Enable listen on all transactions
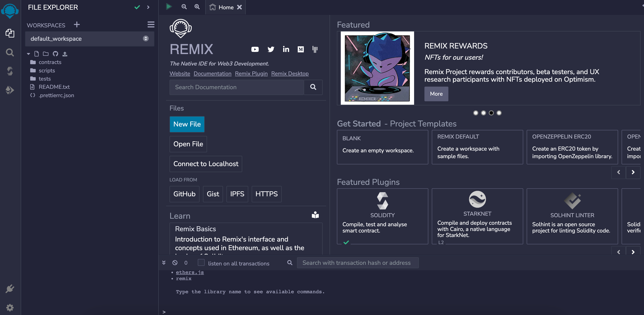644x315 pixels. coord(201,263)
